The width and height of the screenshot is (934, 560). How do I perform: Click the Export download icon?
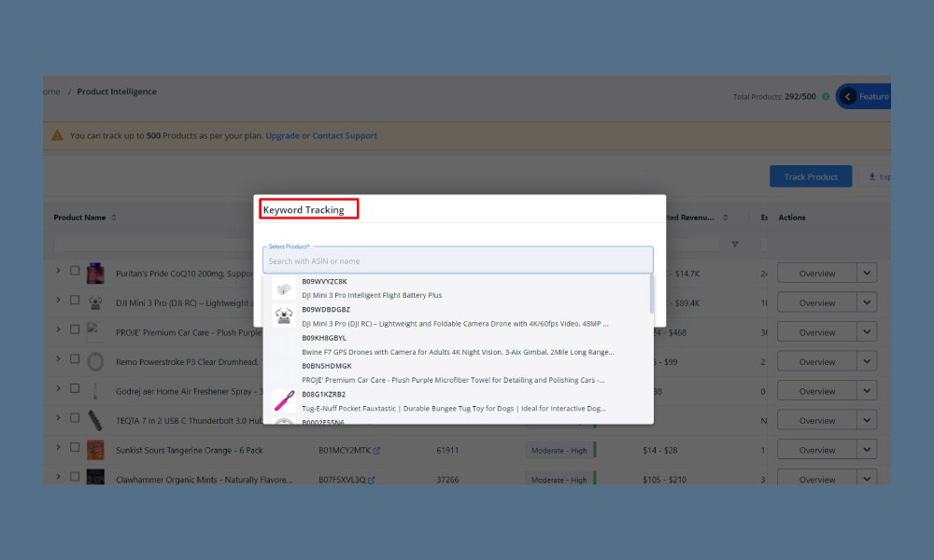click(x=872, y=176)
